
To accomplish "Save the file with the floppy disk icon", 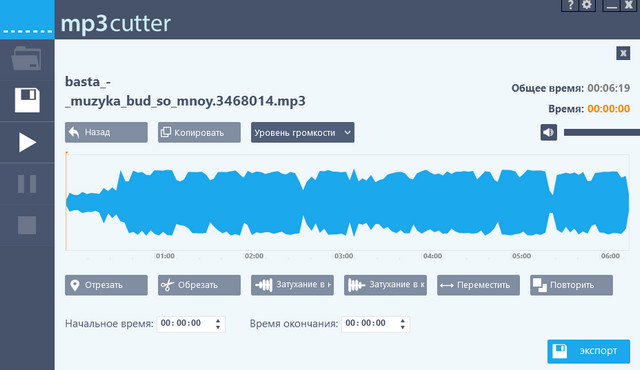I will pyautogui.click(x=27, y=100).
